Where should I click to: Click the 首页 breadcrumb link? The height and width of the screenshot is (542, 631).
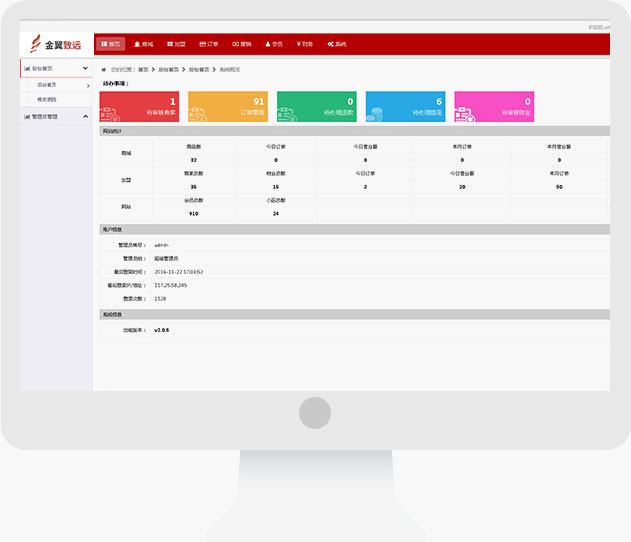coord(143,70)
